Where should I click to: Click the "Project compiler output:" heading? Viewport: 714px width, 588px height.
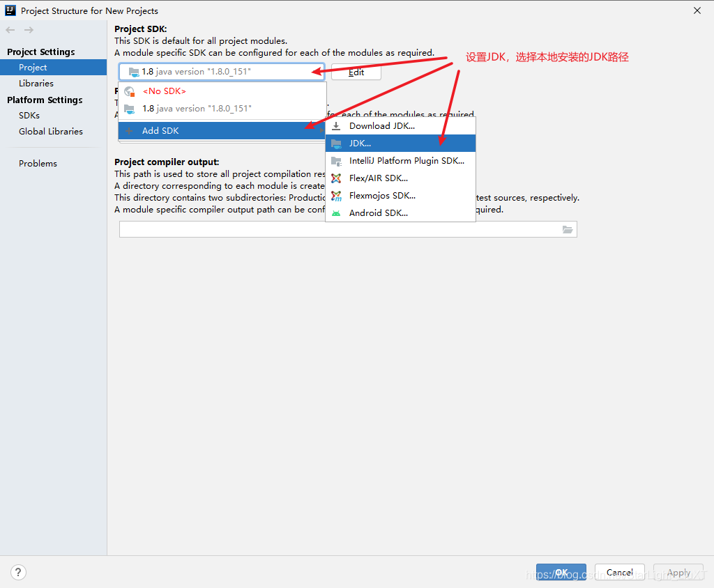(167, 162)
